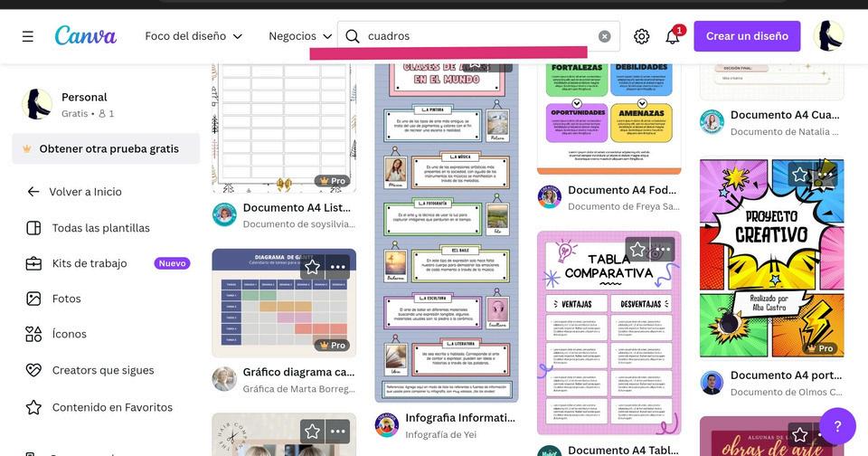
Task: Open the Documento A4 Cua... title
Action: coord(785,115)
